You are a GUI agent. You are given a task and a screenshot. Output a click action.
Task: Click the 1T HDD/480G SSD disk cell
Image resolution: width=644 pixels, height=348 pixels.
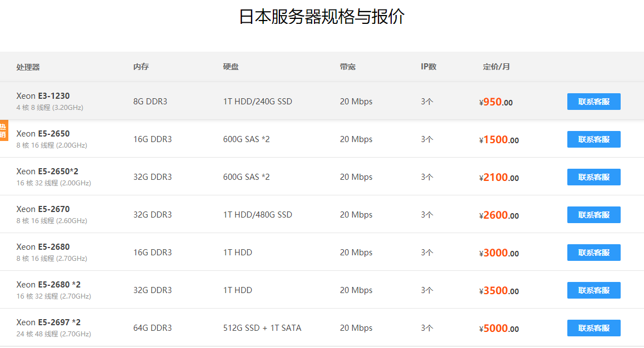point(257,215)
